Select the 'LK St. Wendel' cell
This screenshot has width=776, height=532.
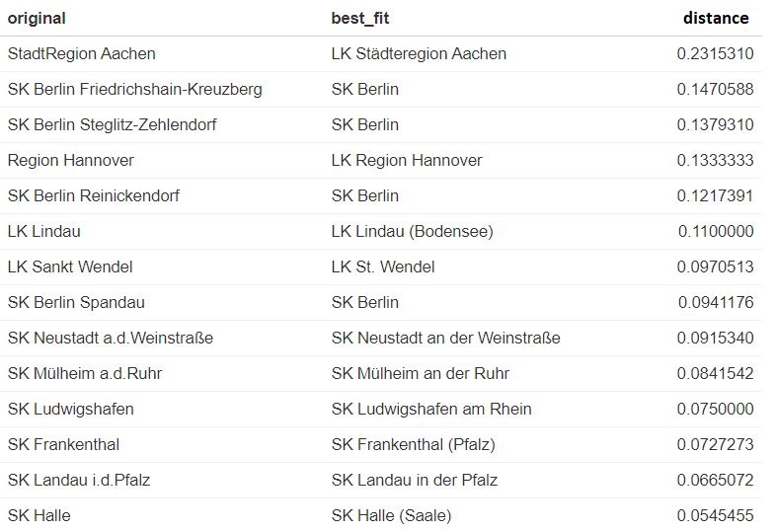click(x=383, y=266)
